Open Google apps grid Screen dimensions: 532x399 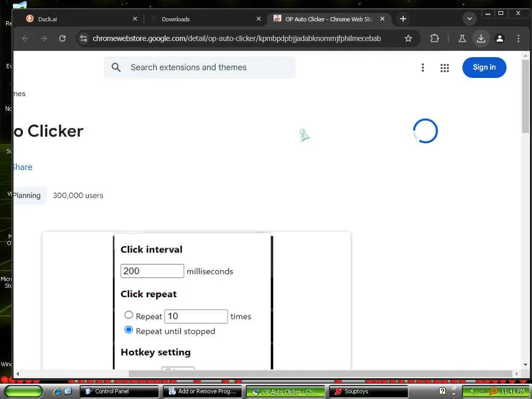pyautogui.click(x=445, y=68)
